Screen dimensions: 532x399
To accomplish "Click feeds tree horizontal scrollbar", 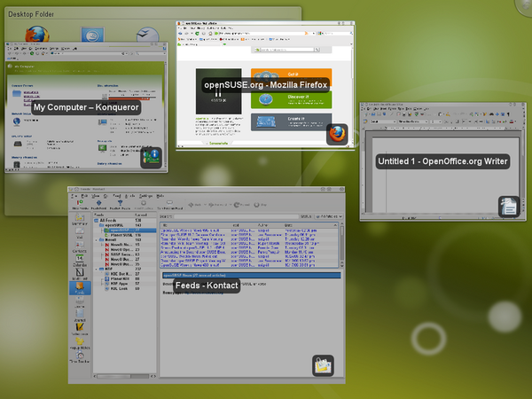I will click(125, 376).
